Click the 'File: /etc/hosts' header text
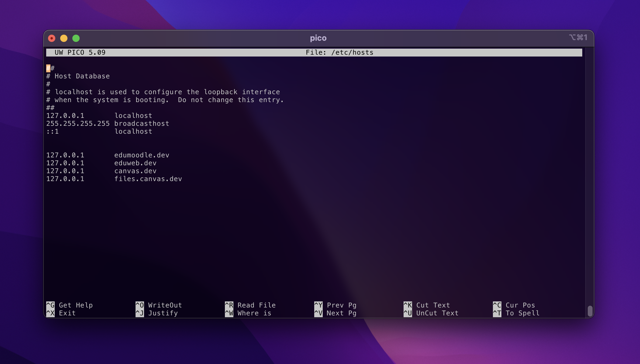Viewport: 640px width, 364px height. coord(339,53)
